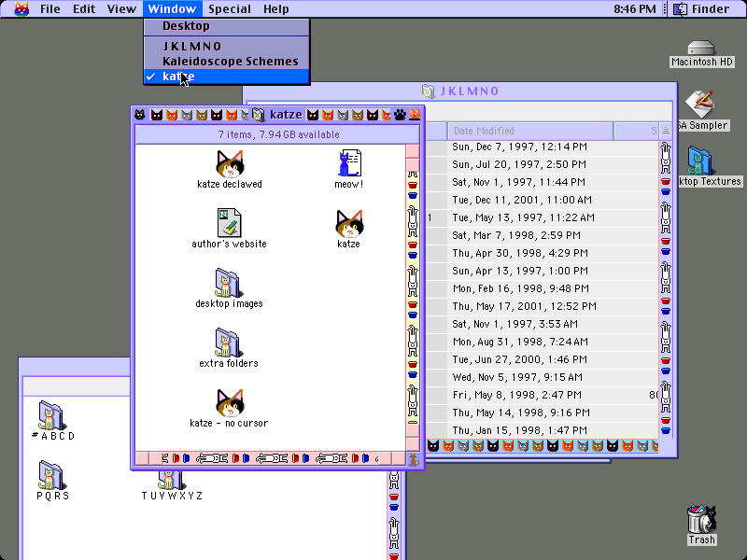The width and height of the screenshot is (747, 560).
Task: Open the View menu
Action: (x=121, y=8)
